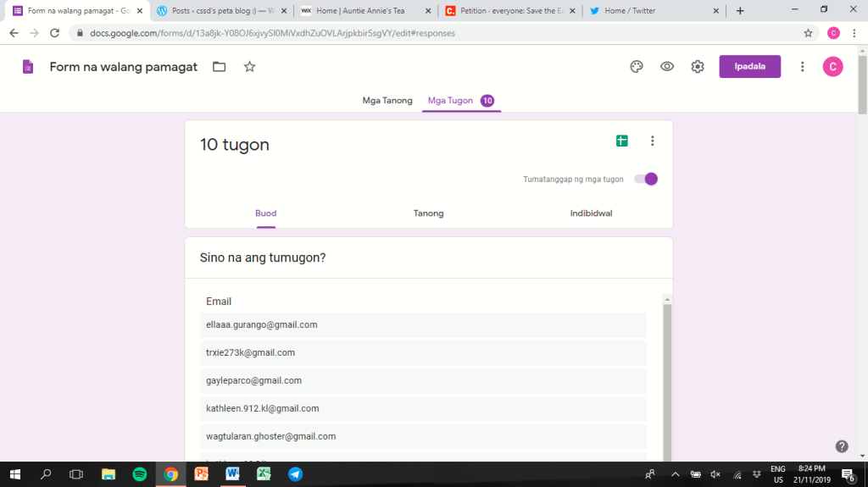Switch to Mga Tanong tab
This screenshot has width=868, height=487.
pyautogui.click(x=387, y=101)
